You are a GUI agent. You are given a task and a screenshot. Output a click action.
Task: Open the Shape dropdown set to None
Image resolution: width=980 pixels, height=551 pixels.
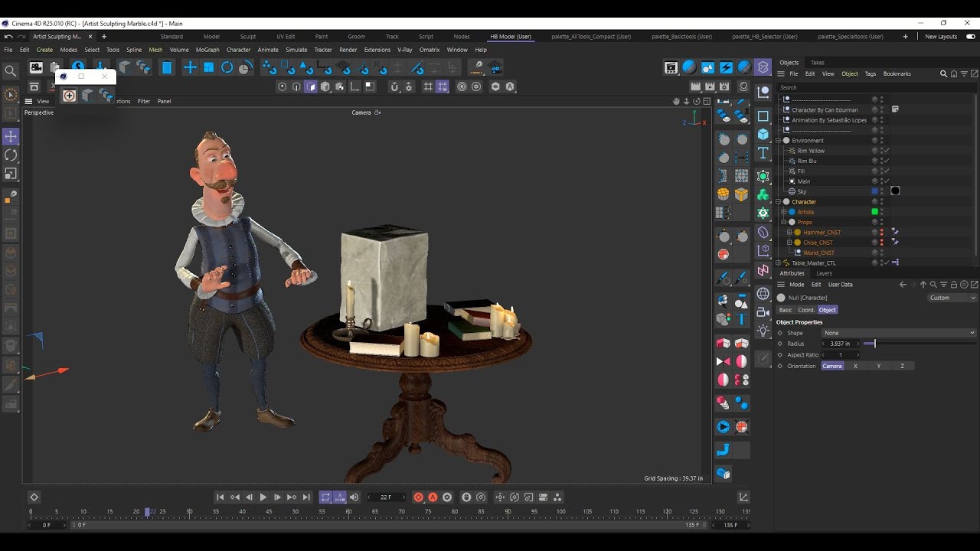point(900,333)
